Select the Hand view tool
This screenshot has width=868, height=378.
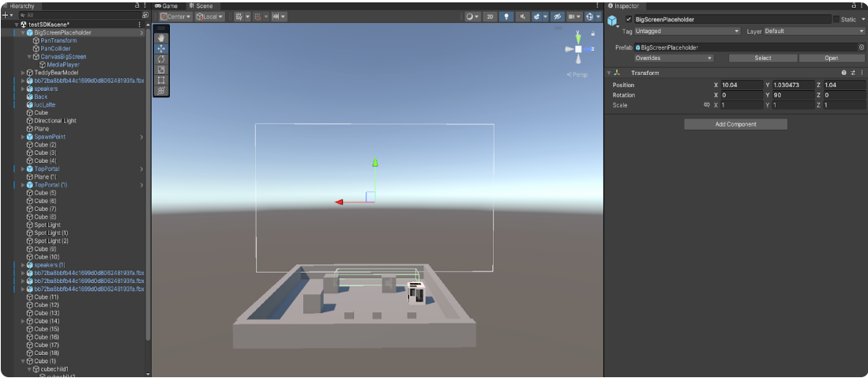coord(161,37)
